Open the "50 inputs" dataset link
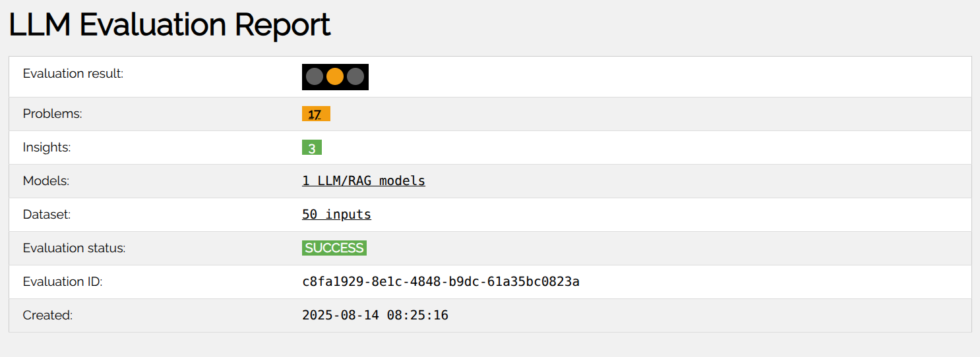This screenshot has height=357, width=980. [x=336, y=214]
